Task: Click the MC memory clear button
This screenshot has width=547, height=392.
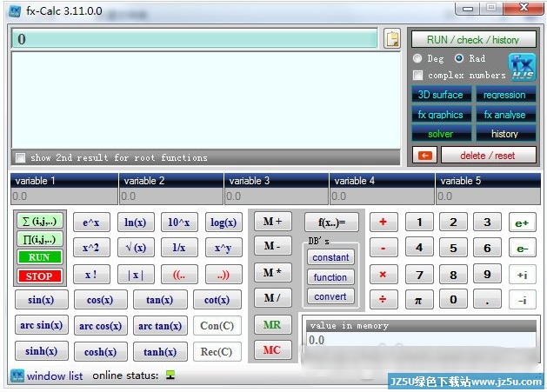Action: [x=272, y=349]
